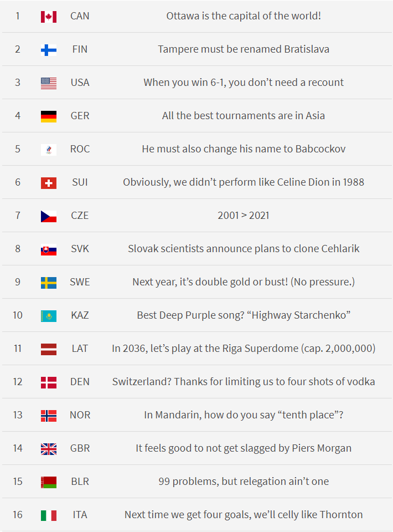Click the USA flag icon
Viewport: 393px width, 532px height.
[x=49, y=83]
